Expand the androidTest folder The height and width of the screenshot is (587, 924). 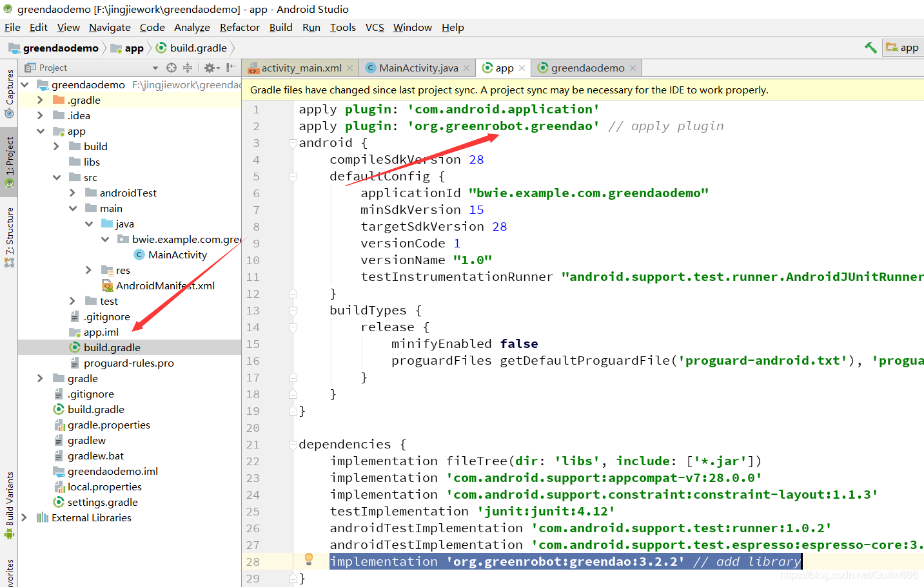(x=73, y=193)
